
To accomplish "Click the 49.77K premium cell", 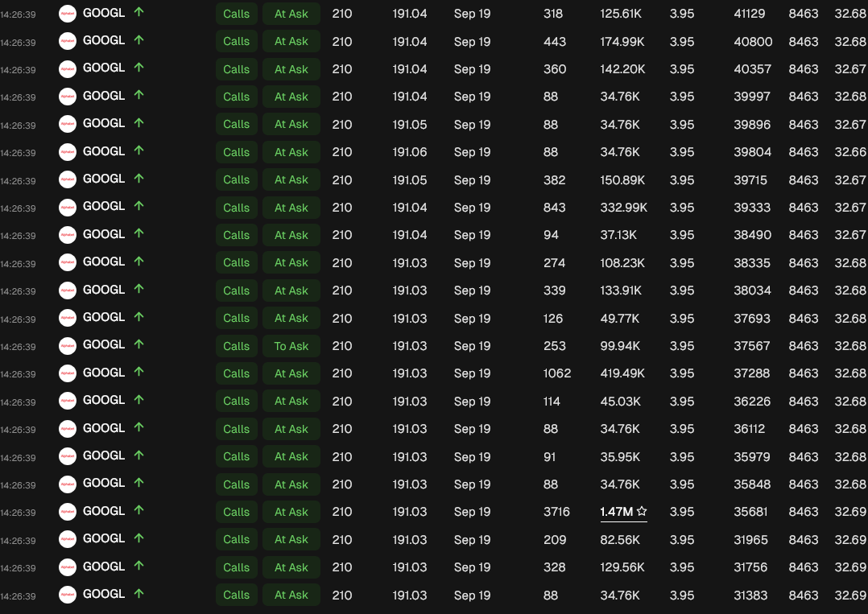I will point(619,318).
